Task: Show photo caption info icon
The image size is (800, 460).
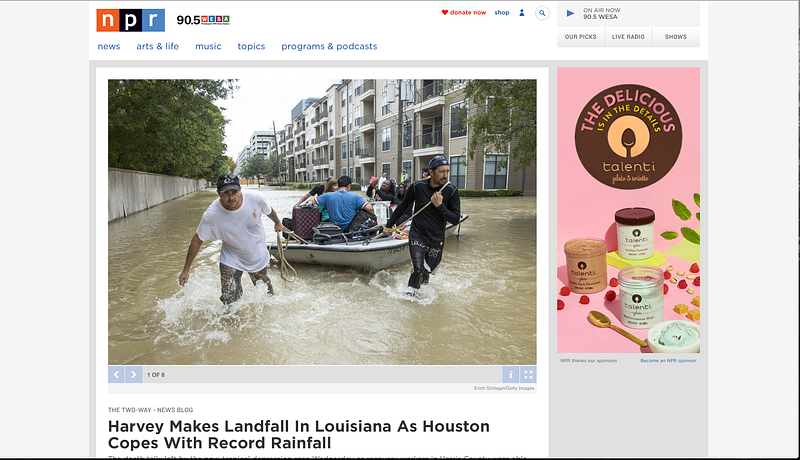Action: tap(510, 375)
